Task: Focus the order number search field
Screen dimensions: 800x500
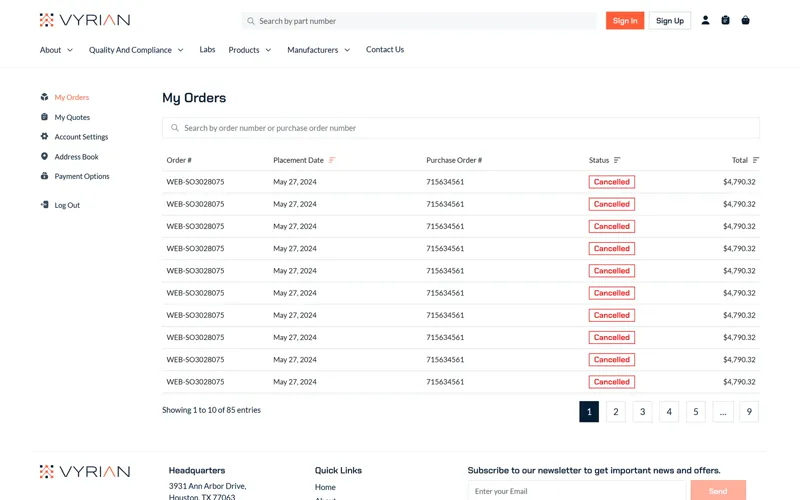Action: (461, 128)
